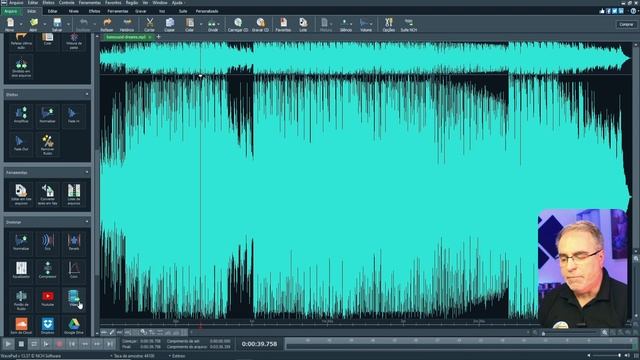
Task: Open the Controle menu
Action: coord(67,3)
